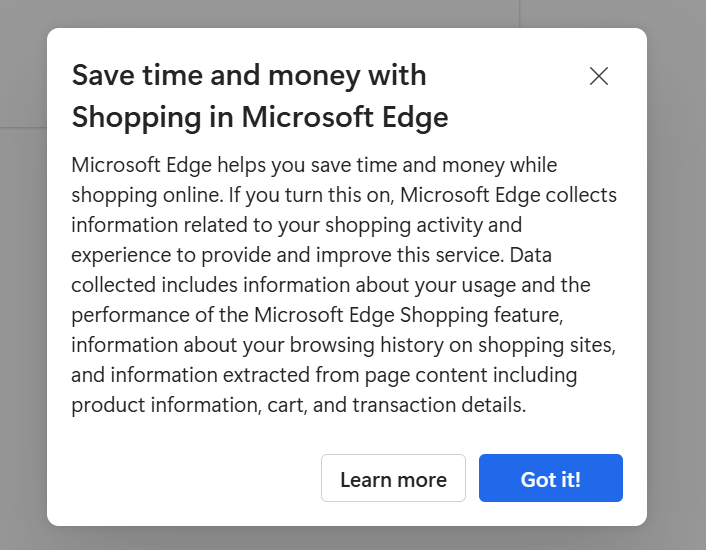Click the dialog heading "Save time and money with"
Screen dimensions: 706x550
point(249,75)
